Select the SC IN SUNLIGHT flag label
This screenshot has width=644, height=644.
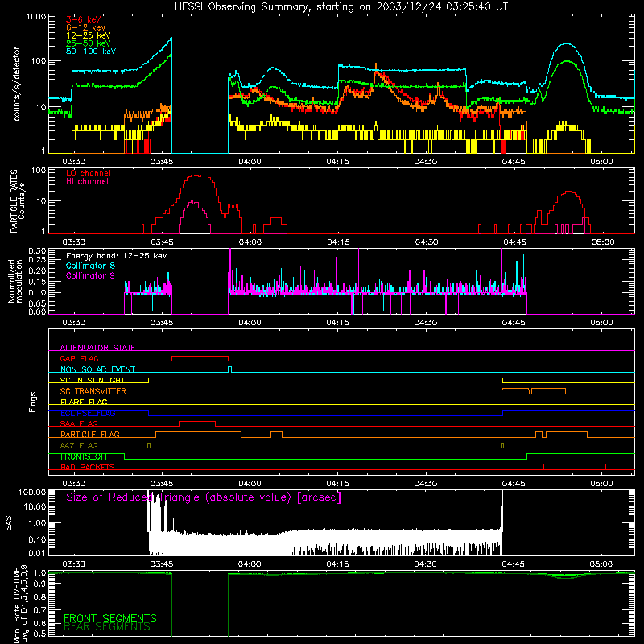pos(93,380)
